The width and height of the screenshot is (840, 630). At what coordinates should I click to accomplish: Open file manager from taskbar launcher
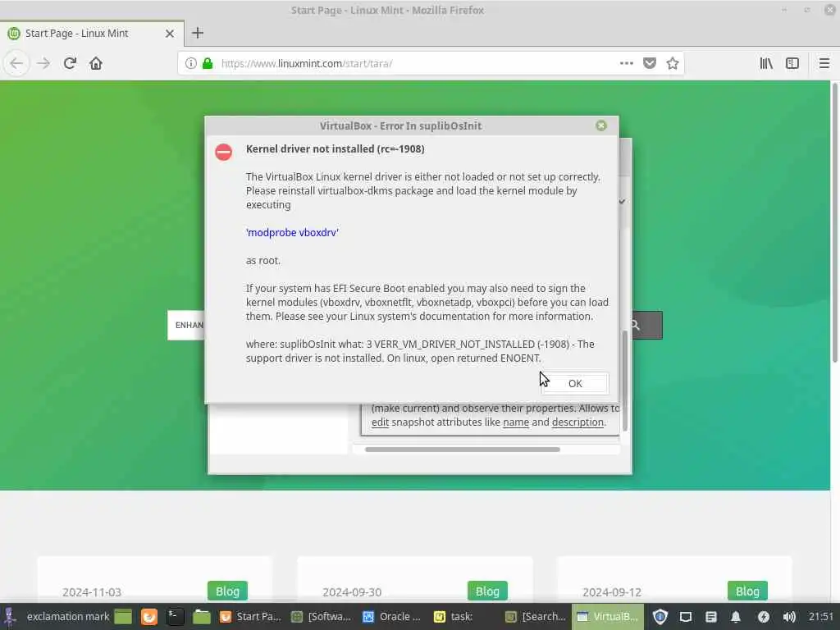click(x=202, y=617)
